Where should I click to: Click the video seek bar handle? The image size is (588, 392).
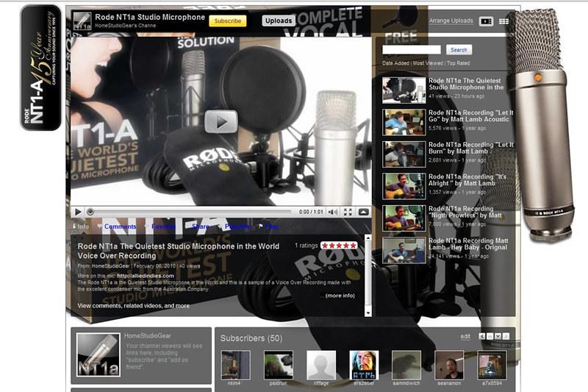(90, 212)
